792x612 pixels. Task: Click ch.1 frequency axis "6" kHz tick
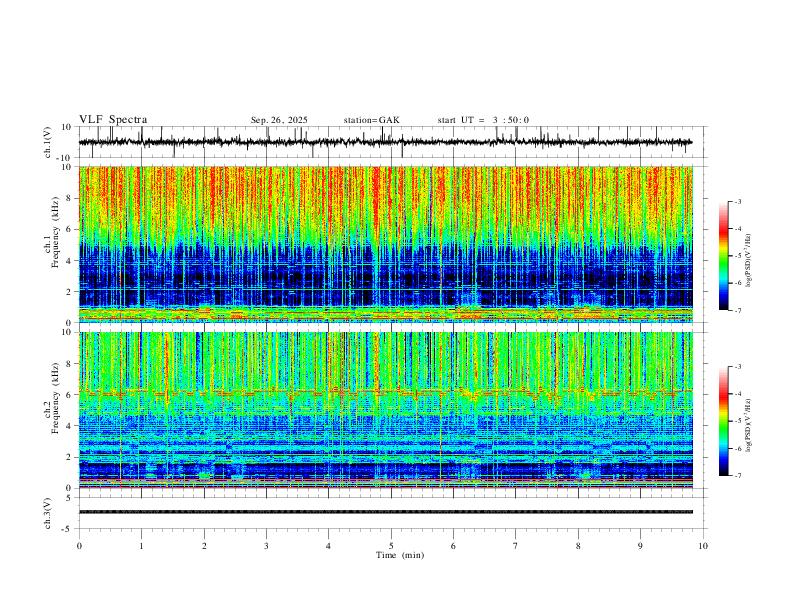(71, 229)
